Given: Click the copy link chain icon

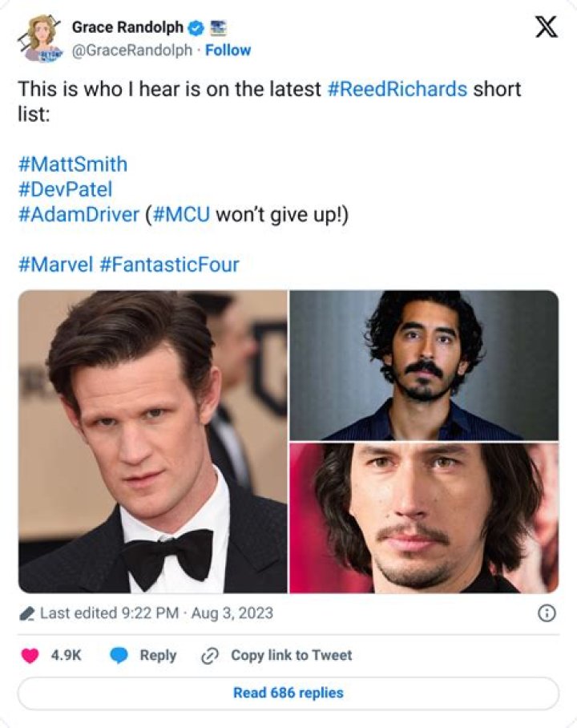Looking at the screenshot, I should tap(210, 655).
